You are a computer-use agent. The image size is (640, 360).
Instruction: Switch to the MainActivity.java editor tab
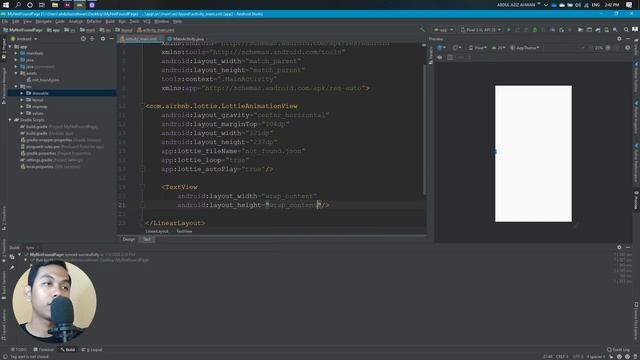pos(188,39)
